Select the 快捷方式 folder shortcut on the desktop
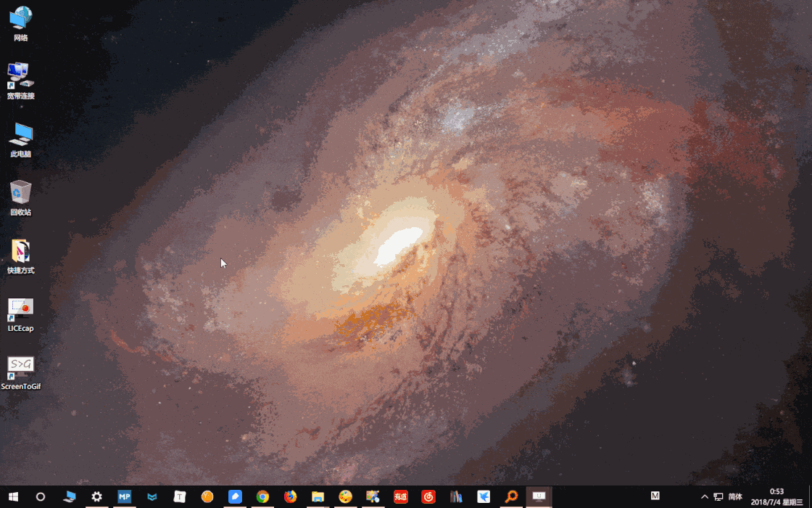The image size is (812, 508). coord(21,257)
